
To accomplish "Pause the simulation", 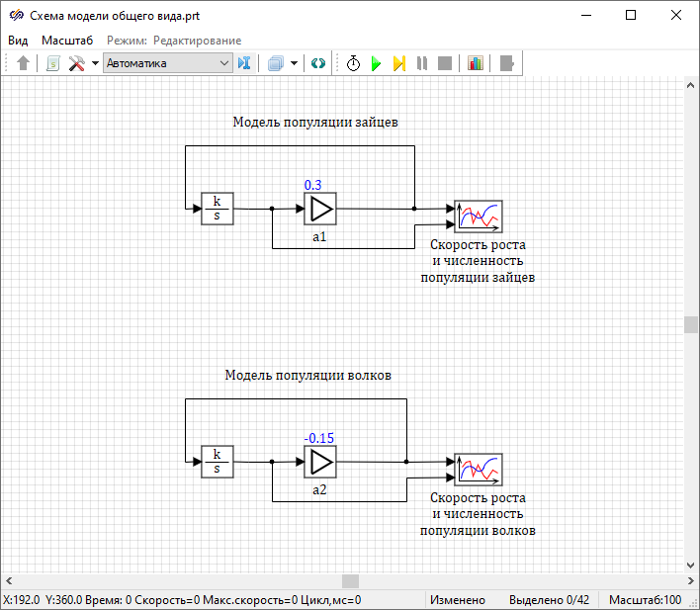I will click(422, 63).
